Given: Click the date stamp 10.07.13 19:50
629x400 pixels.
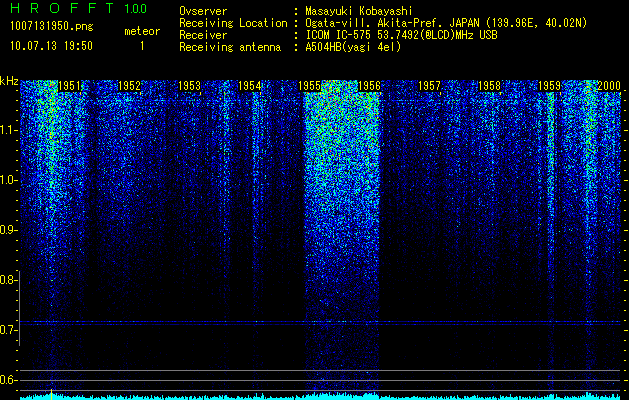Looking at the screenshot, I should pos(52,46).
